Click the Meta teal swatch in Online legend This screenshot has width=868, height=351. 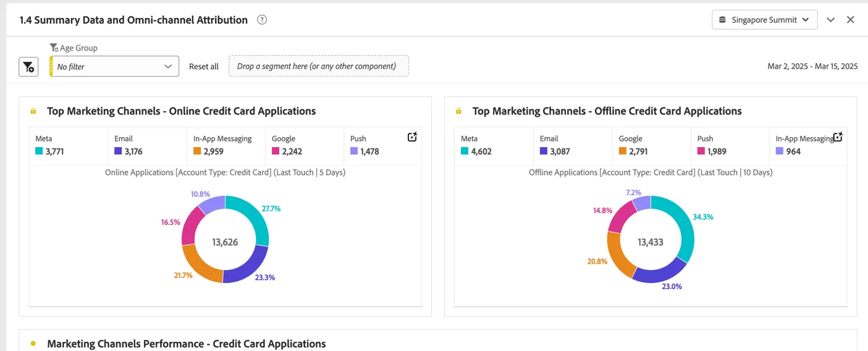39,151
